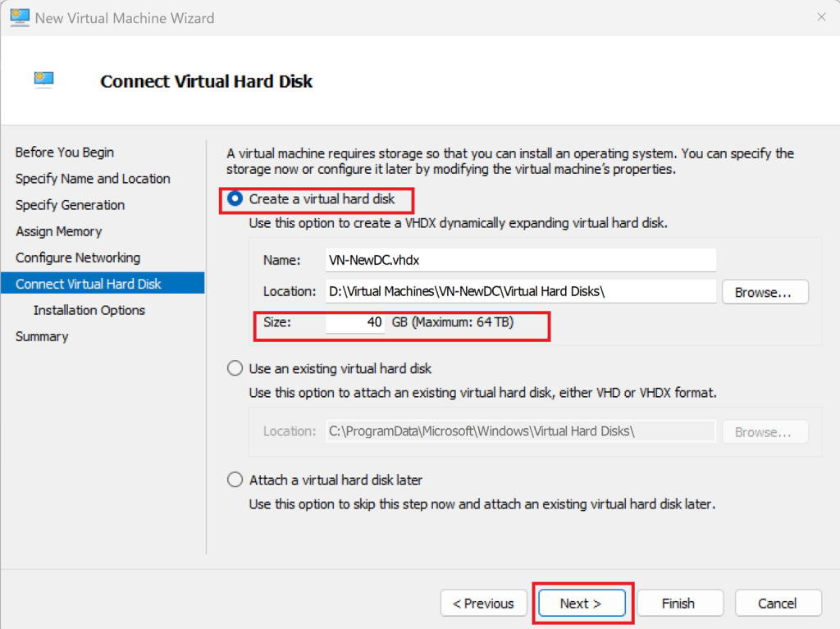Open the Summary step in the sidebar
Image resolution: width=840 pixels, height=629 pixels.
click(42, 336)
